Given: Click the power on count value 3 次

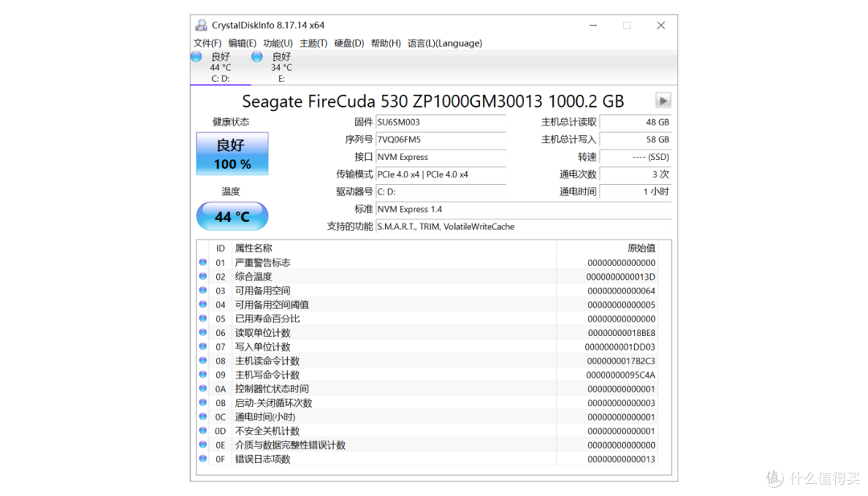Looking at the screenshot, I should 636,174.
